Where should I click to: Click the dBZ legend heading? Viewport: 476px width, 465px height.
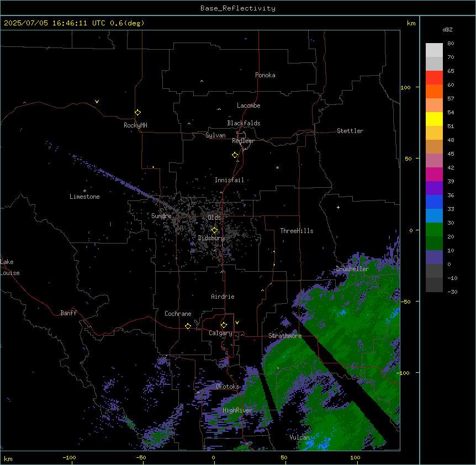[447, 29]
